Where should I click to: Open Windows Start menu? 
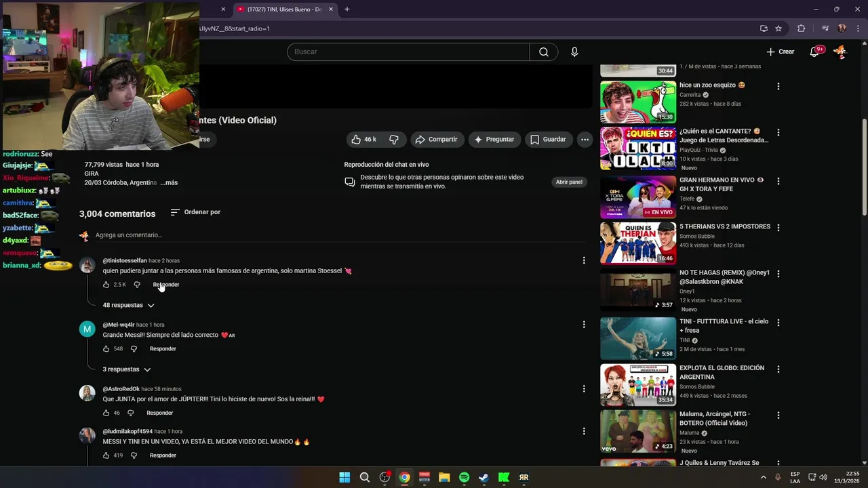(x=344, y=477)
